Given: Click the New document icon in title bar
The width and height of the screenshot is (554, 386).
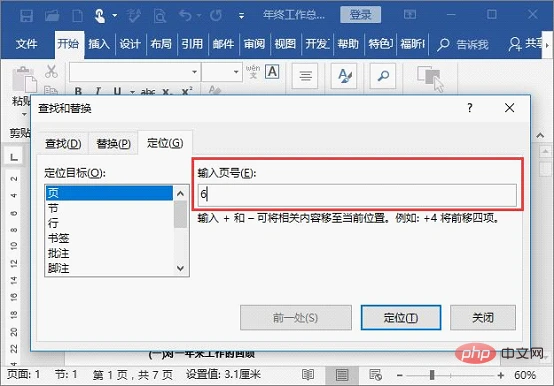Looking at the screenshot, I should pyautogui.click(x=77, y=16).
